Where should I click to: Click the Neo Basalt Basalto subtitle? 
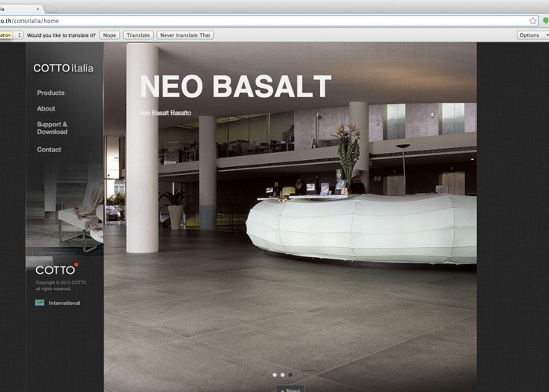pos(165,113)
